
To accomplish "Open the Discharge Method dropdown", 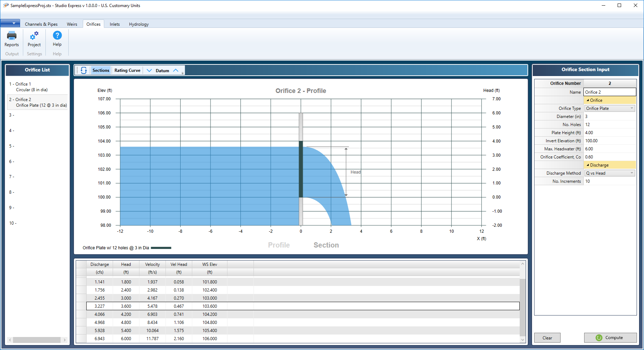I will click(631, 173).
